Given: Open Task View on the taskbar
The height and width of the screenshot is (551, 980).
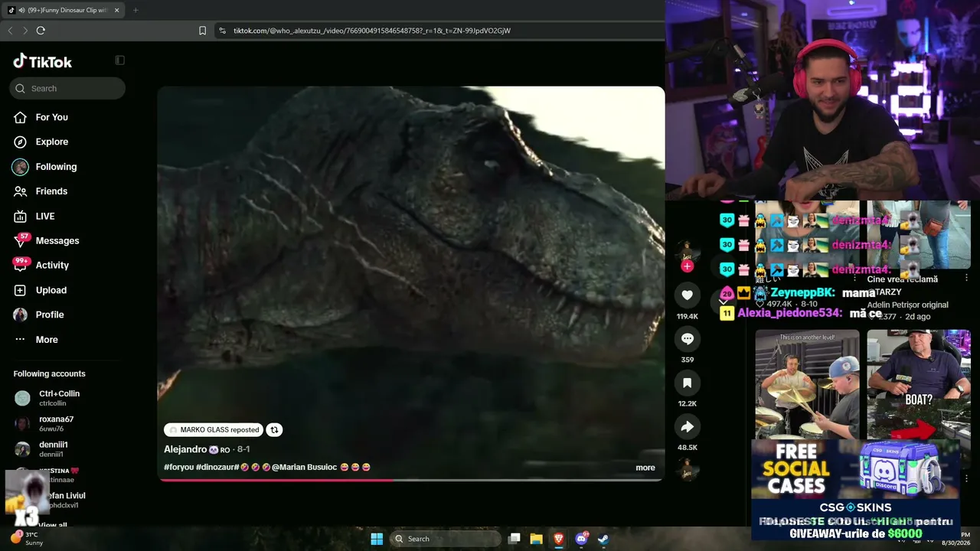Looking at the screenshot, I should pos(514,539).
